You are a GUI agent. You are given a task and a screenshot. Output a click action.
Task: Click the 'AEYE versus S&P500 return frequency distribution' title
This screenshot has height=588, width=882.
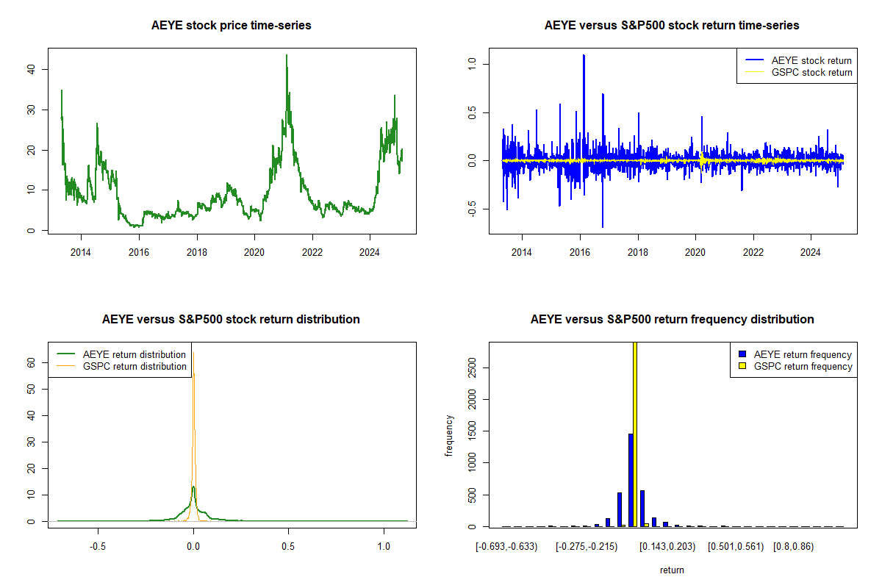coord(672,320)
